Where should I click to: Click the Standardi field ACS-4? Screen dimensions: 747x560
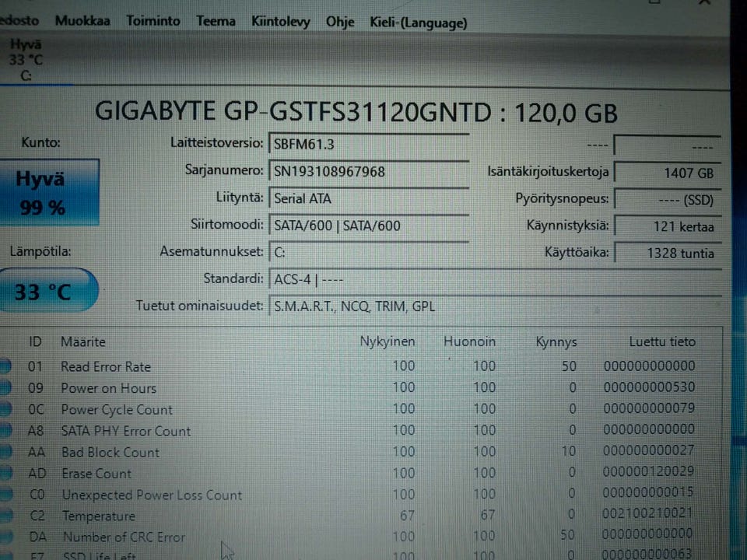pyautogui.click(x=495, y=279)
